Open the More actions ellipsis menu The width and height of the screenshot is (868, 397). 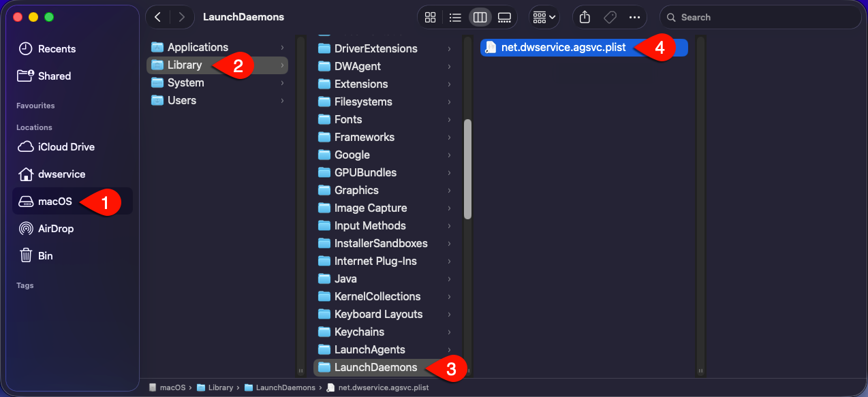[x=635, y=17]
